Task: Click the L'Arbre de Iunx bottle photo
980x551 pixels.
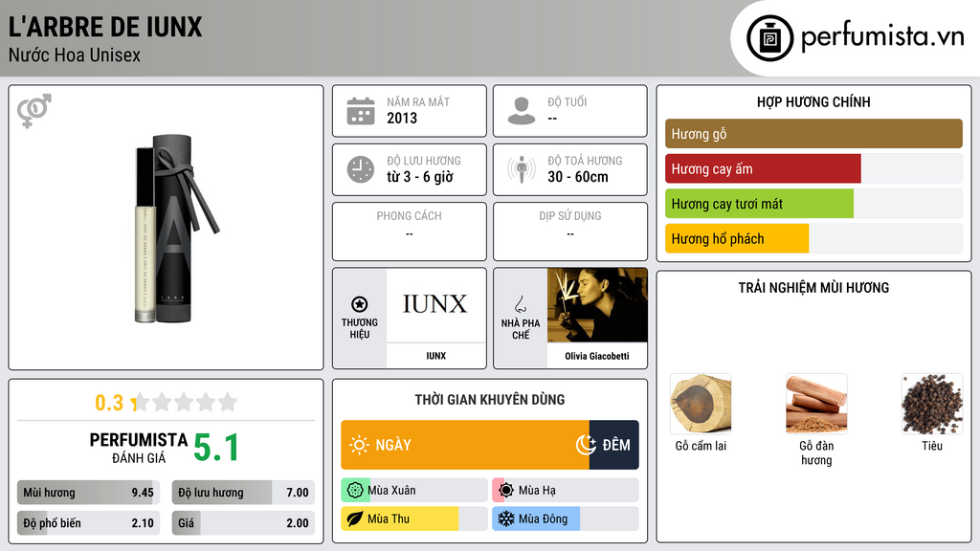Action: pyautogui.click(x=177, y=229)
